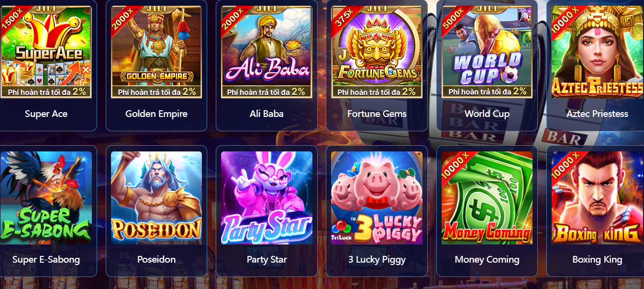644x289 pixels.
Task: Launch the Ali Baba slot image
Action: (266, 52)
